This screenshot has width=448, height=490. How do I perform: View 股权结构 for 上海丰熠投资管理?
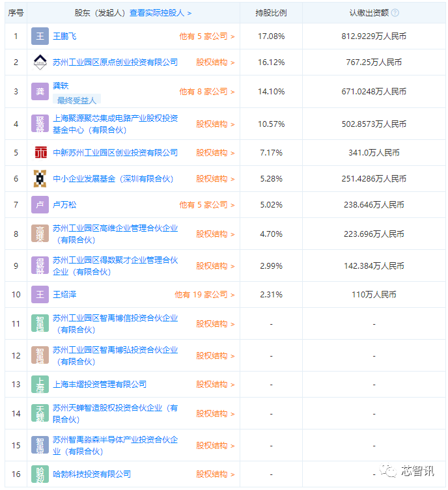[x=216, y=385]
